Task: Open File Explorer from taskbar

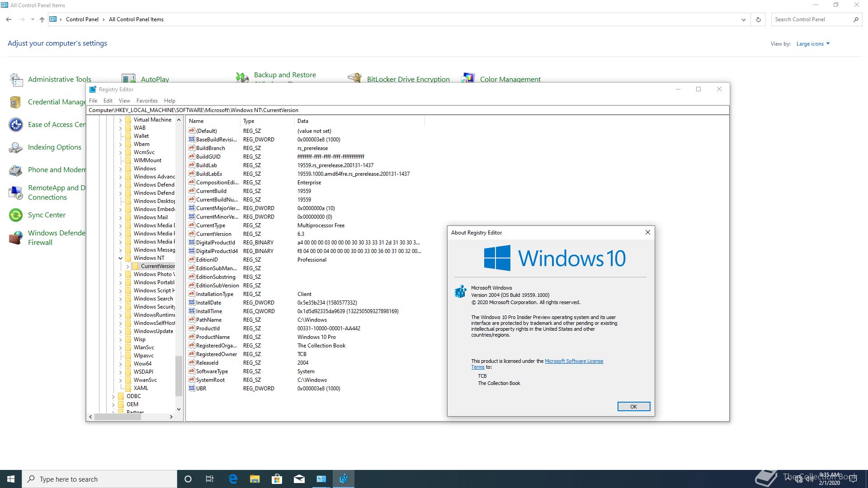Action: [x=255, y=479]
